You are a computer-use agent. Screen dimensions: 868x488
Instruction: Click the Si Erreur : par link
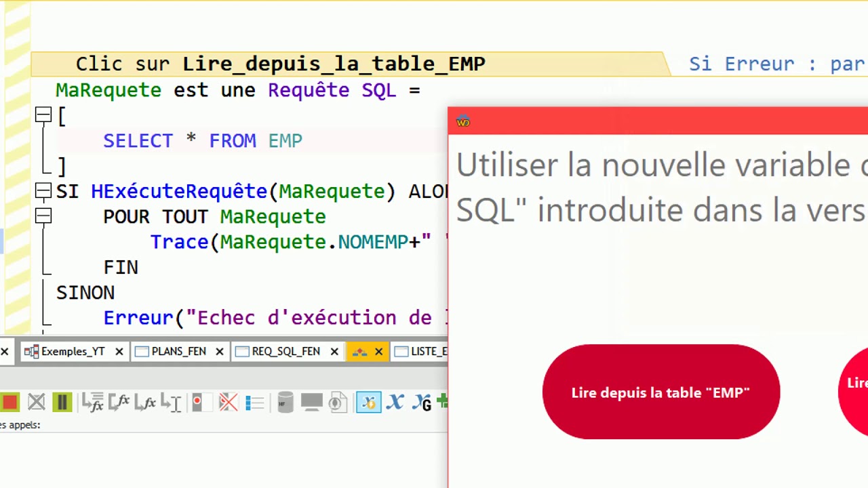point(776,64)
